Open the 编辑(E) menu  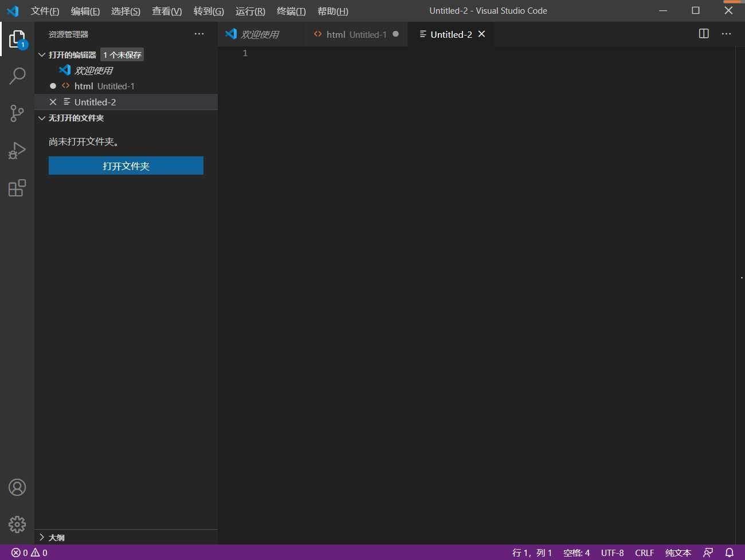tap(85, 11)
